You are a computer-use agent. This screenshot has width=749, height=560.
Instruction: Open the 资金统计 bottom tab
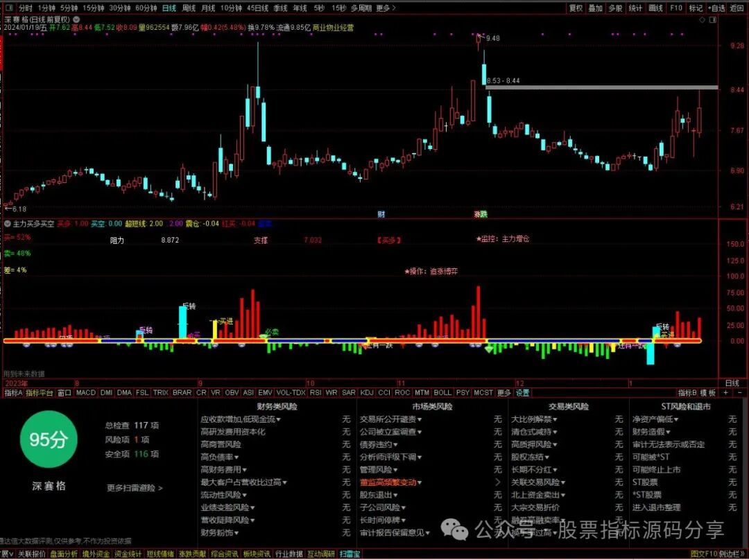tap(128, 554)
